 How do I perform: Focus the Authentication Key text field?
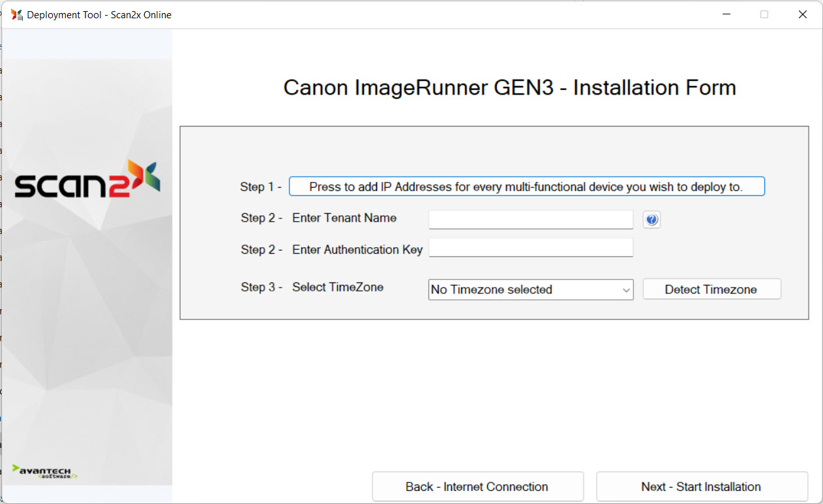[530, 248]
